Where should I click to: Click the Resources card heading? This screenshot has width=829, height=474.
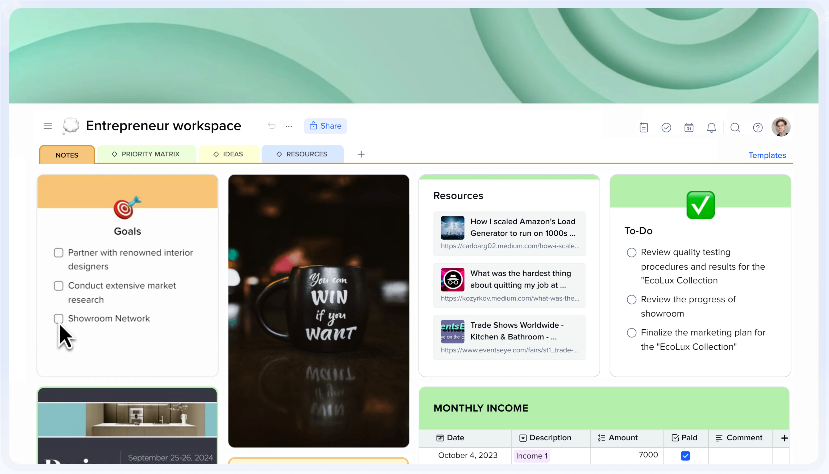[458, 196]
